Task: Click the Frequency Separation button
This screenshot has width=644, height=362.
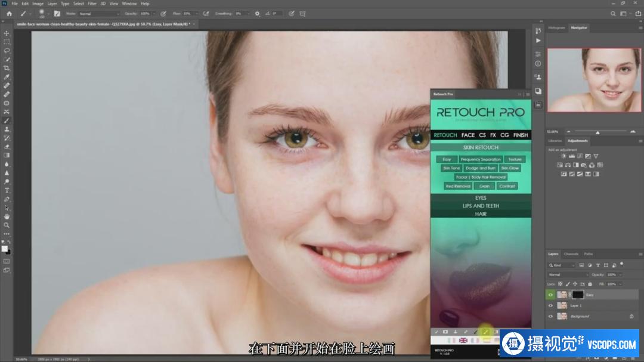Action: (x=481, y=159)
